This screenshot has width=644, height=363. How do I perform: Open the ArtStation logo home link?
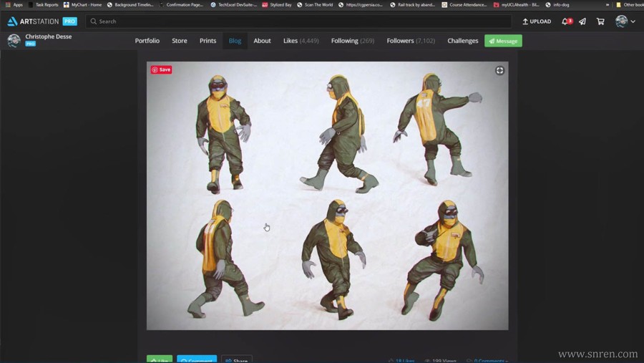click(x=33, y=21)
